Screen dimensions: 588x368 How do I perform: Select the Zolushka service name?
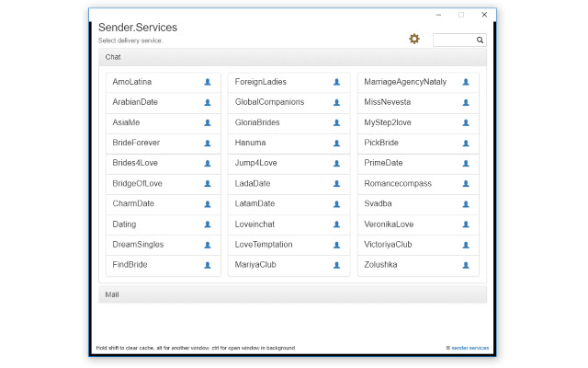[x=380, y=265]
